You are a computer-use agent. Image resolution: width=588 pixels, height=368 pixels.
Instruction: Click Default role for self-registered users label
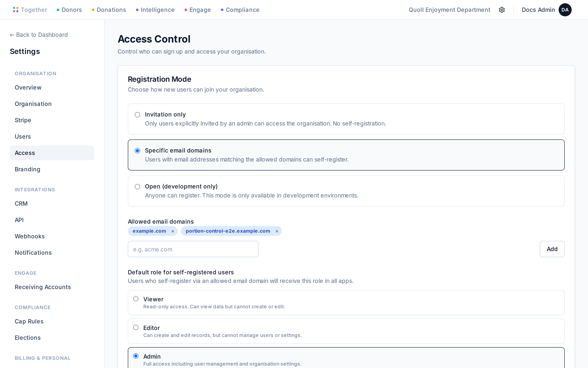181,272
